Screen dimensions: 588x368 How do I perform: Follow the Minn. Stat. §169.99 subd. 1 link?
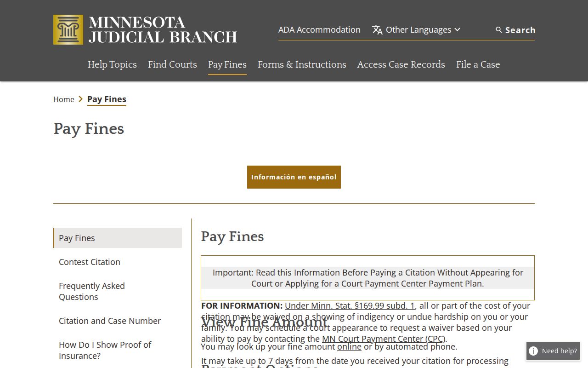(350, 305)
